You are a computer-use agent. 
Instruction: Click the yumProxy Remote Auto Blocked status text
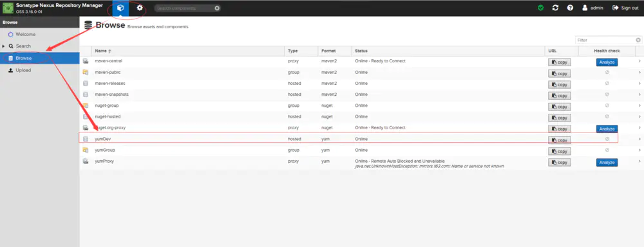[x=400, y=161]
